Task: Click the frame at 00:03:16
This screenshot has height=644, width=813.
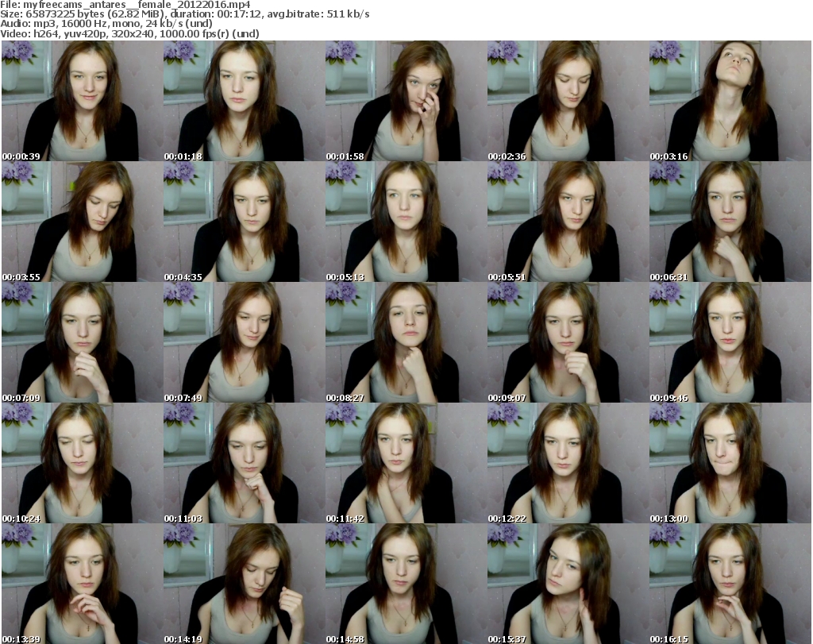Action: [x=730, y=101]
